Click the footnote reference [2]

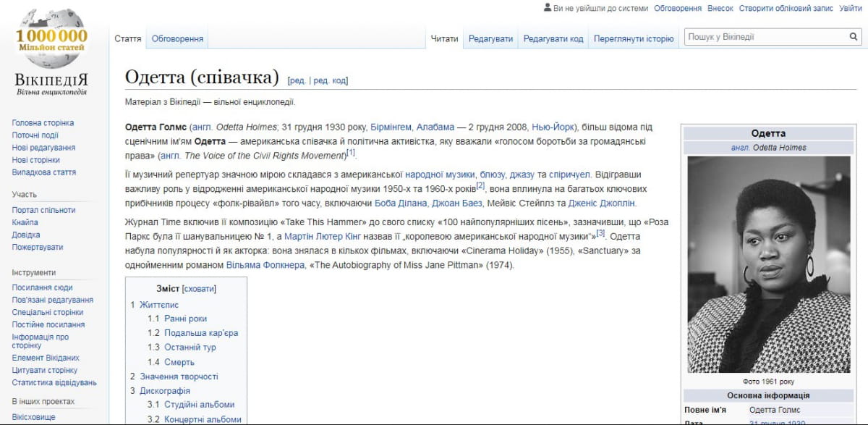click(x=480, y=186)
